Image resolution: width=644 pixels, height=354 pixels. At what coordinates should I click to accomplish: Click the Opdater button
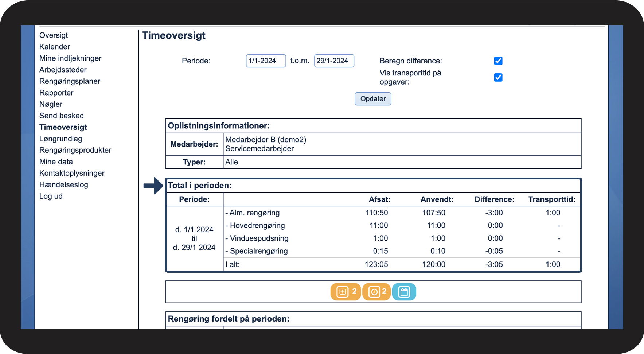pyautogui.click(x=373, y=99)
